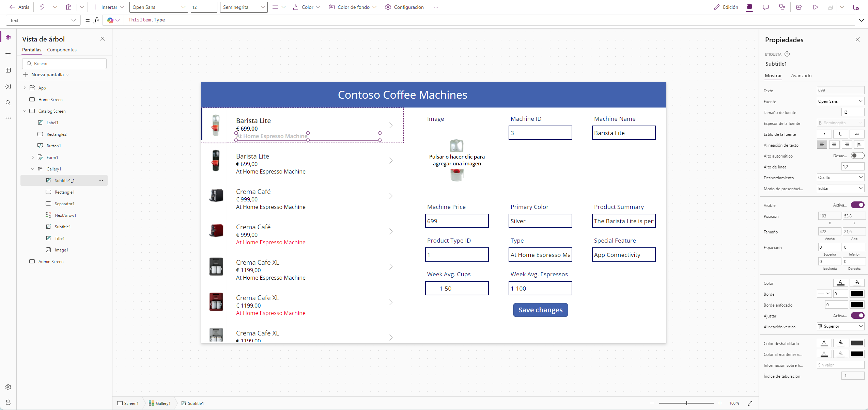This screenshot has width=868, height=410.
Task: Expand the Form1 tree node
Action: point(33,157)
